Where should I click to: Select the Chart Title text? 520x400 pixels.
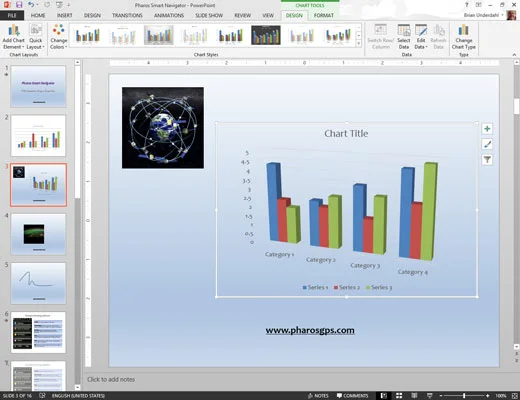pos(346,134)
